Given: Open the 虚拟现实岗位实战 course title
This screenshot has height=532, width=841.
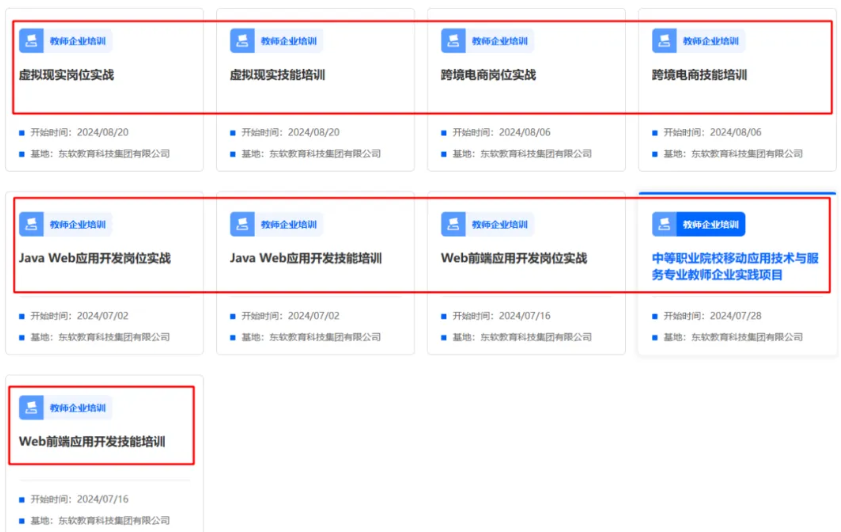Looking at the screenshot, I should point(66,75).
